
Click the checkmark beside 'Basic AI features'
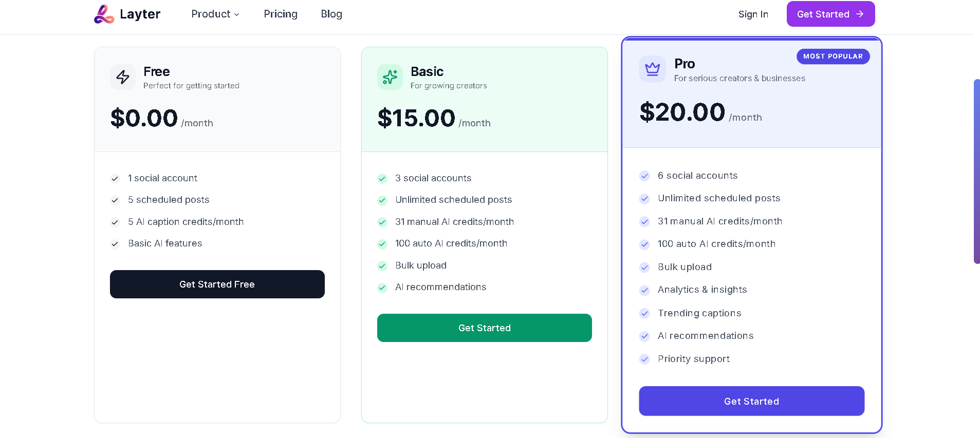(115, 244)
